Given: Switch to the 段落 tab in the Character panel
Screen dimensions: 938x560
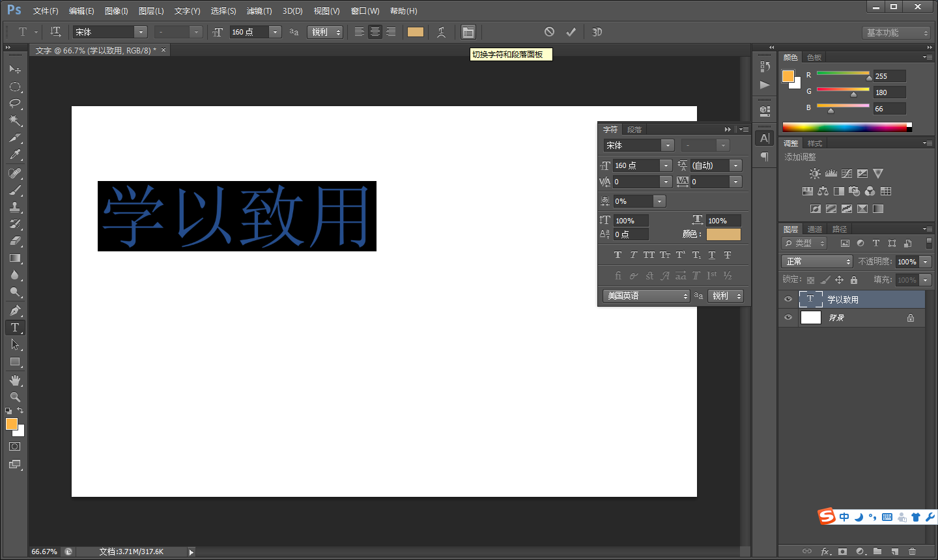Looking at the screenshot, I should [634, 129].
